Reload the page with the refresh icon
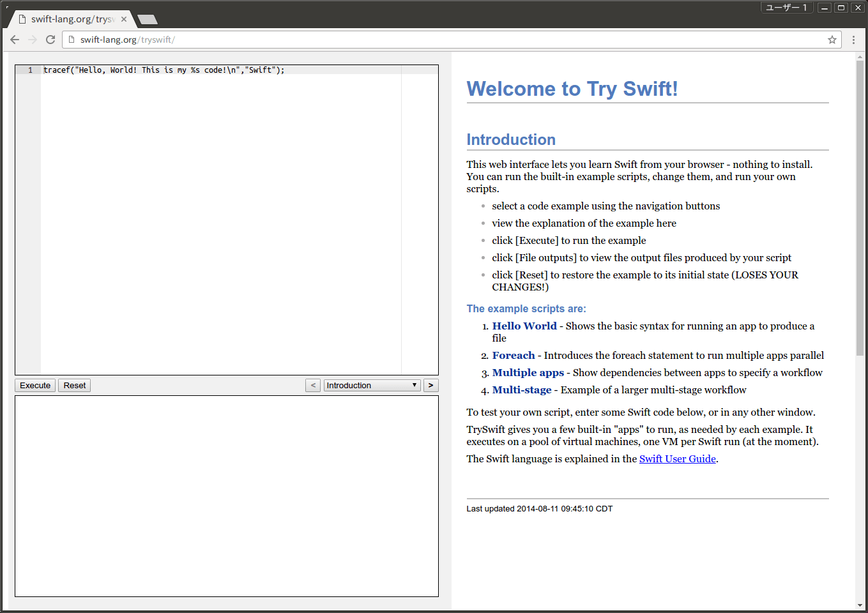 (50, 40)
